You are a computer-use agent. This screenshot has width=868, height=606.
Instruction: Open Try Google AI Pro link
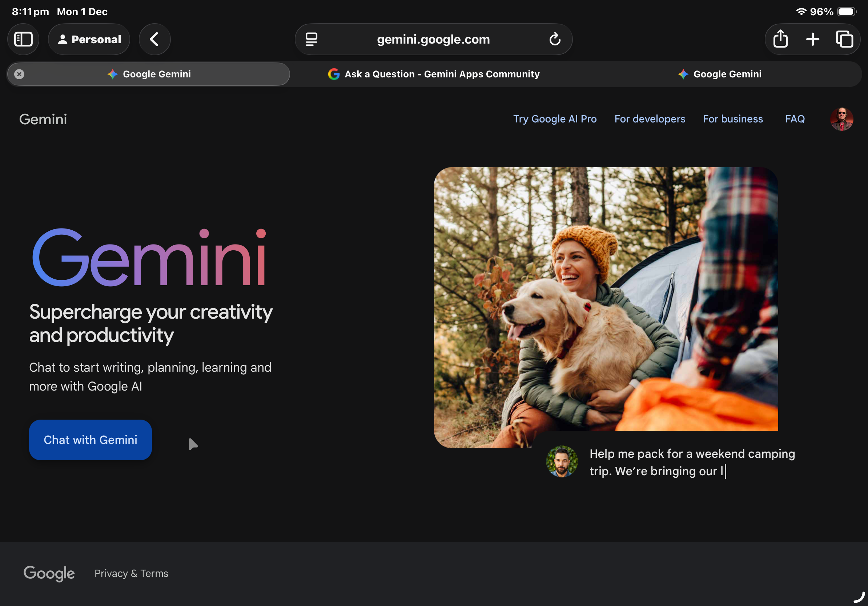555,119
